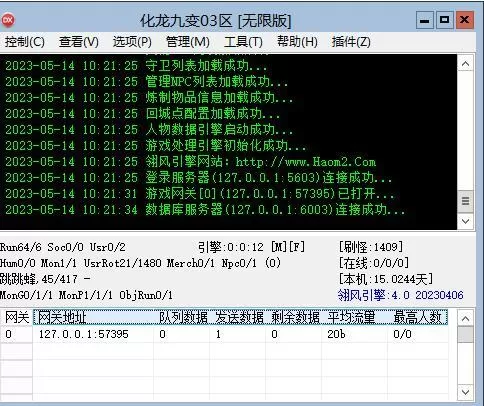Click the [在线:0/0/0] status text
Image resolution: width=484 pixels, height=406 pixels.
tap(373, 263)
